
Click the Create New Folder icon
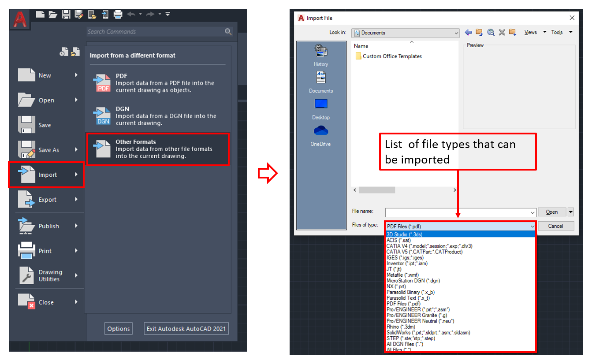click(x=513, y=32)
